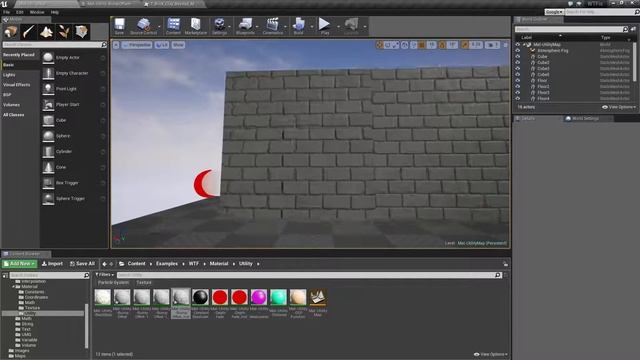The image size is (640, 360).
Task: Select Box Trigger in placement list
Action: click(74, 183)
